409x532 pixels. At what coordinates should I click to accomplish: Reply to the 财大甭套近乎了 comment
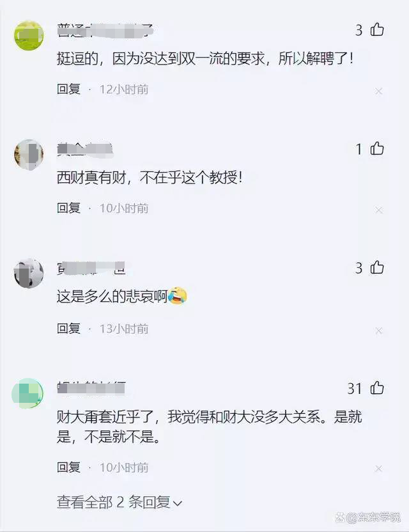[68, 467]
